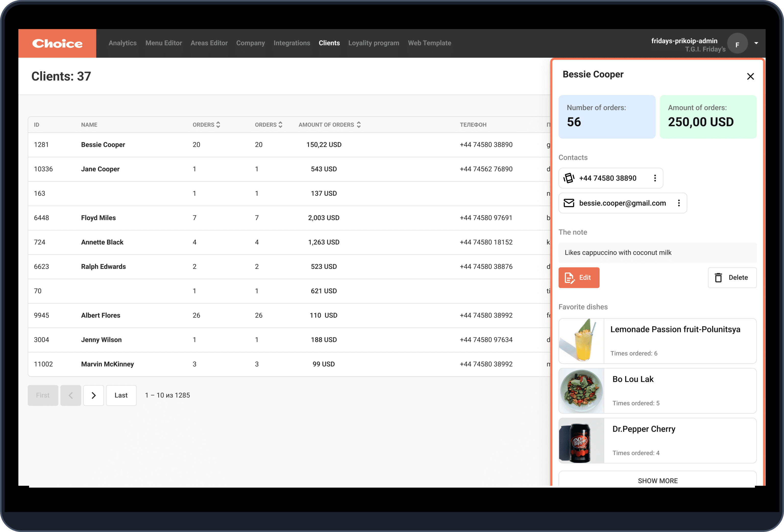Click the sort arrows on the first ORDERS column
This screenshot has height=532, width=784.
[x=218, y=125]
